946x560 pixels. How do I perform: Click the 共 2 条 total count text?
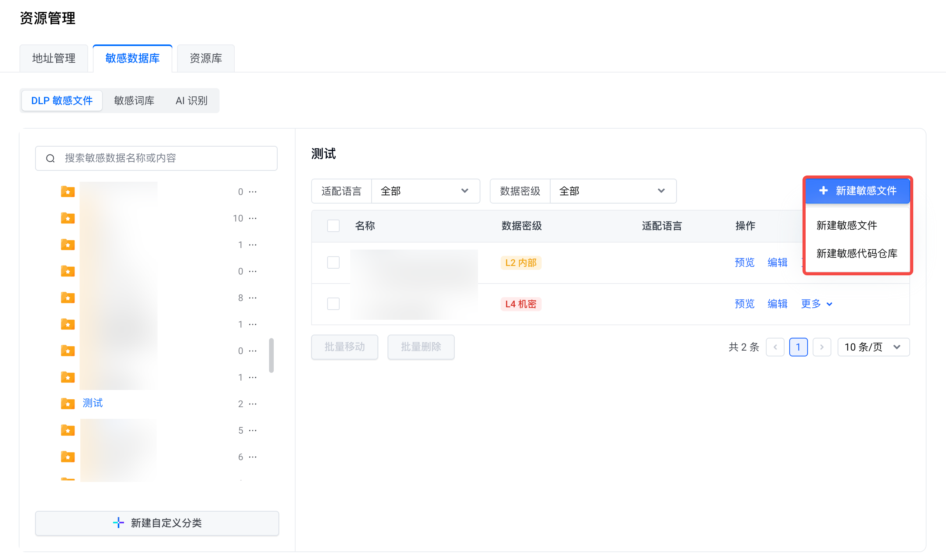[744, 347]
